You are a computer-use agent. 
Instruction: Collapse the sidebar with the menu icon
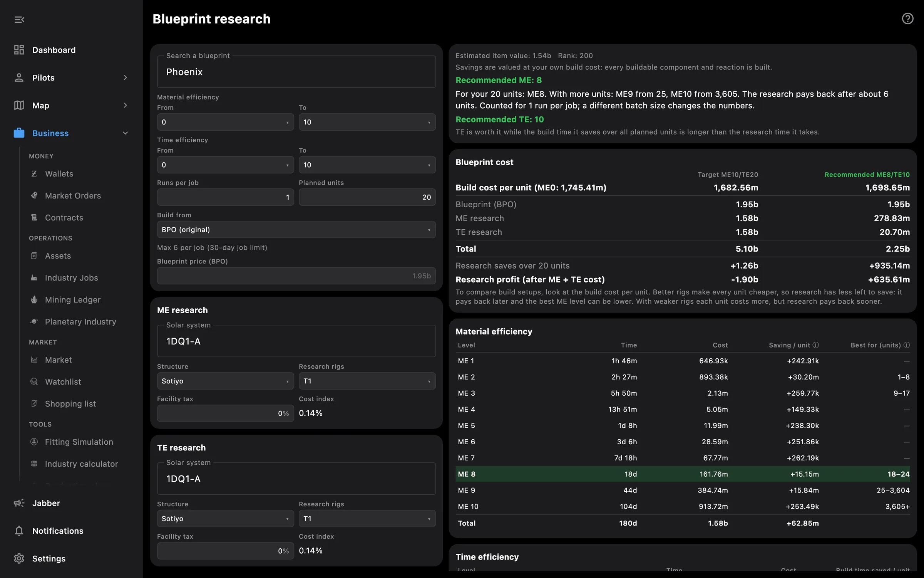19,20
